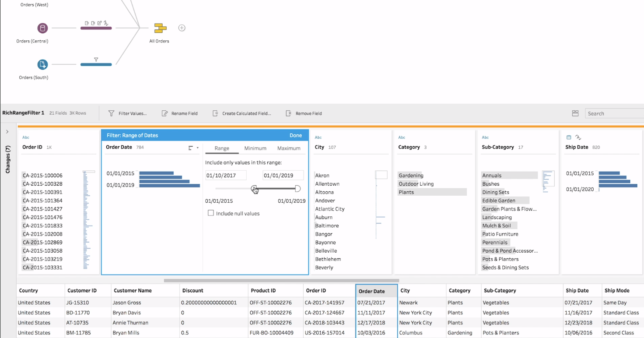
Task: Click the Order Date column header in the grid
Action: (x=371, y=290)
